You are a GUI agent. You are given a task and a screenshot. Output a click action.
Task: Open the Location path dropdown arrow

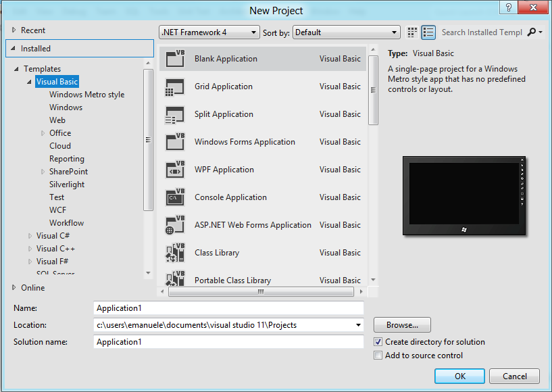click(x=358, y=324)
